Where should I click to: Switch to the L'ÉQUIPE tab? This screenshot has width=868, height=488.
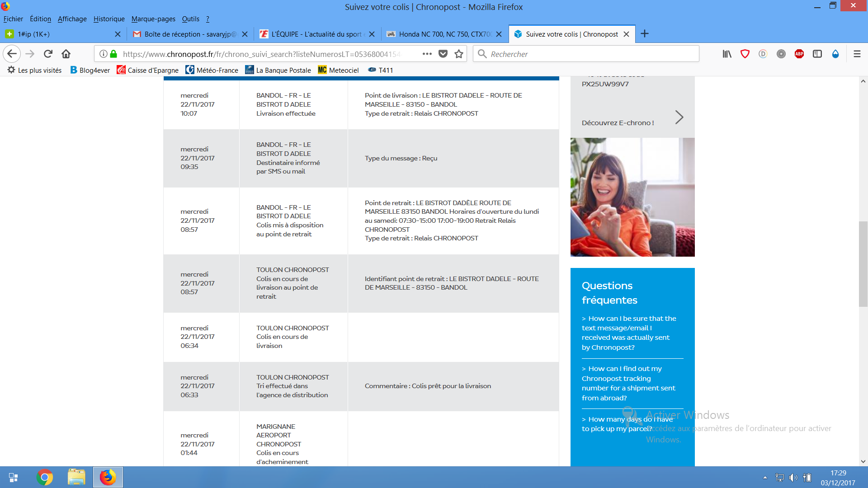pyautogui.click(x=316, y=34)
